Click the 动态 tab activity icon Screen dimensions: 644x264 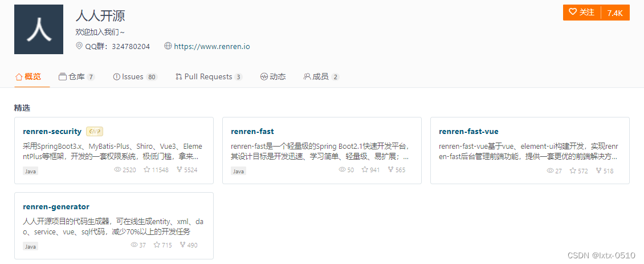pos(264,76)
